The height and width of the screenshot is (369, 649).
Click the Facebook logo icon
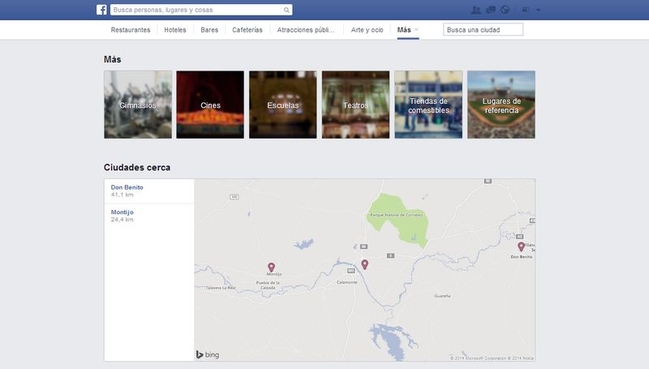101,10
